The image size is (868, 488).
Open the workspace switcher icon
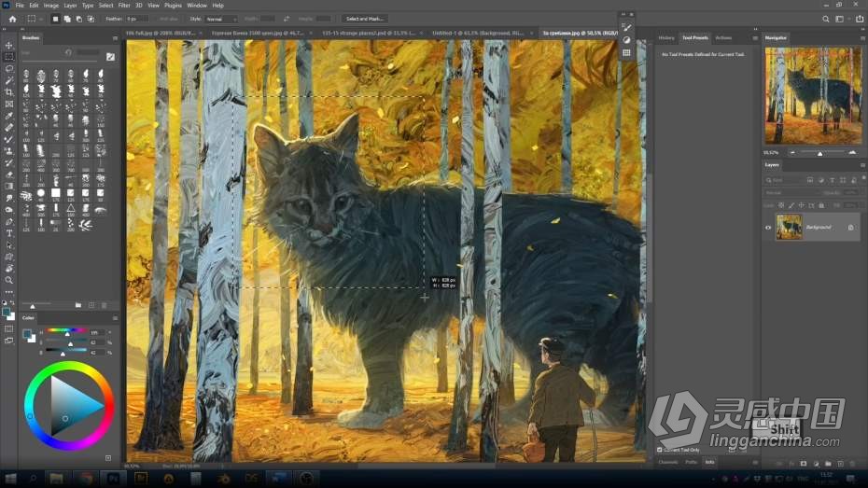(x=840, y=19)
